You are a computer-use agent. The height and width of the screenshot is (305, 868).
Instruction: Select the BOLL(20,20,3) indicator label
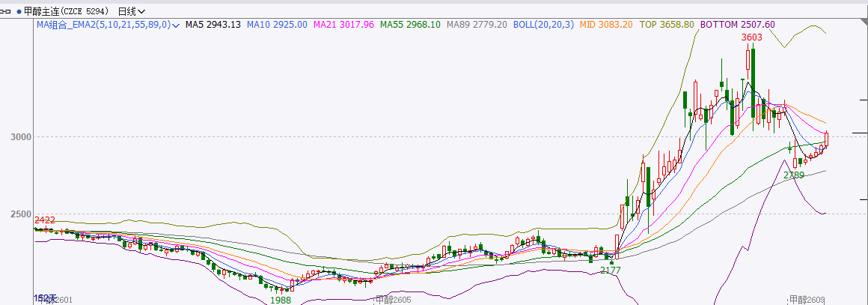[x=543, y=25]
